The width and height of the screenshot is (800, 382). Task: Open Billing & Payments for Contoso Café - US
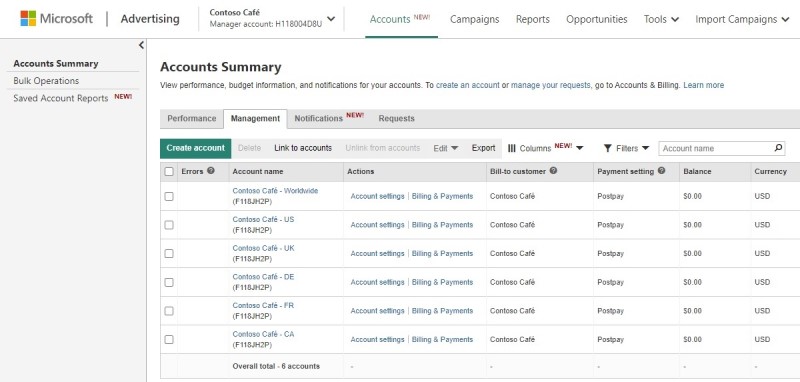pyautogui.click(x=442, y=225)
